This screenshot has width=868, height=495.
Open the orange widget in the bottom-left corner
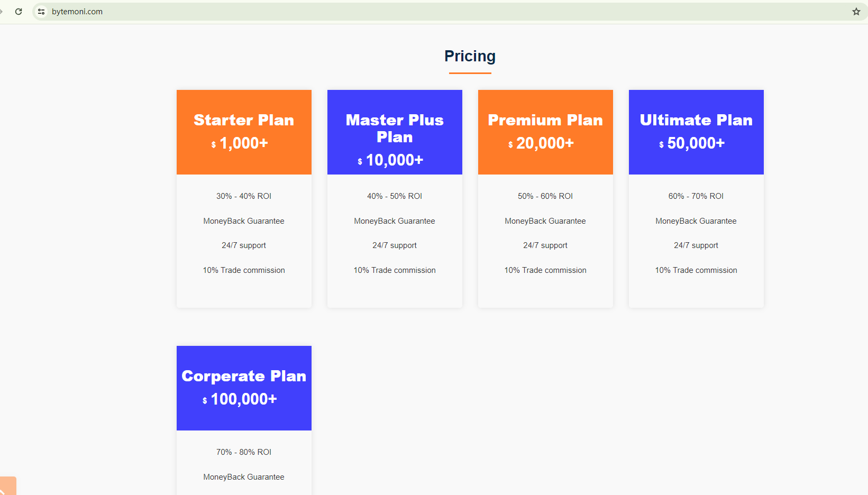7,487
